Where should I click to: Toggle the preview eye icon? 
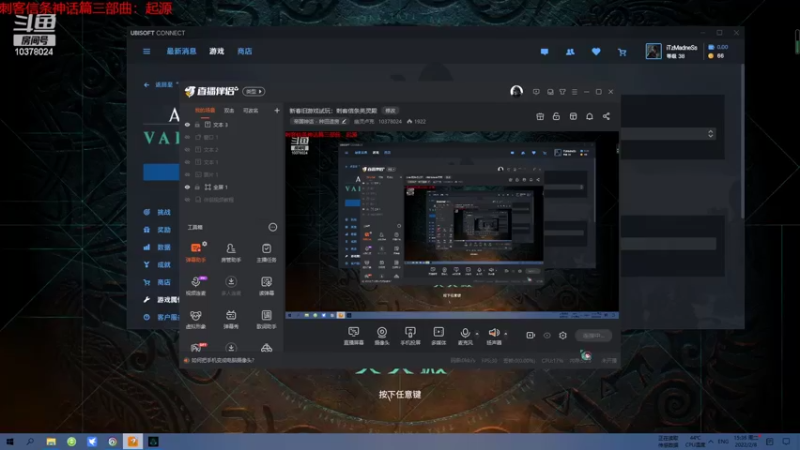point(547,336)
